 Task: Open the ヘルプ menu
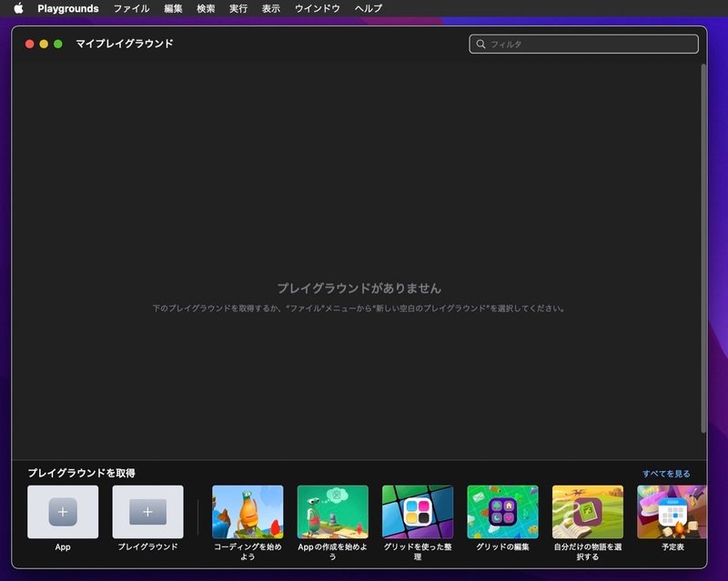[369, 8]
